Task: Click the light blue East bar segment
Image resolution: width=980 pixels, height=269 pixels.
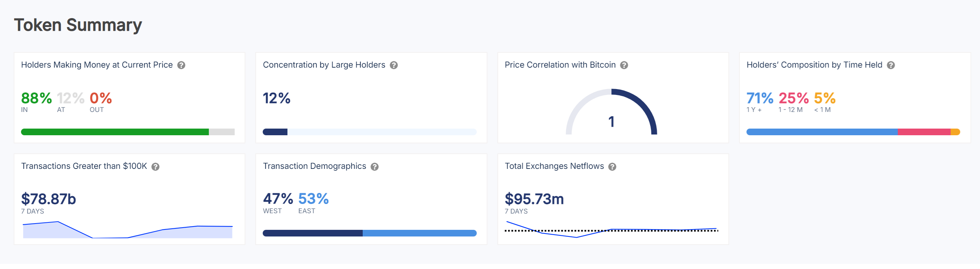Action: [419, 233]
